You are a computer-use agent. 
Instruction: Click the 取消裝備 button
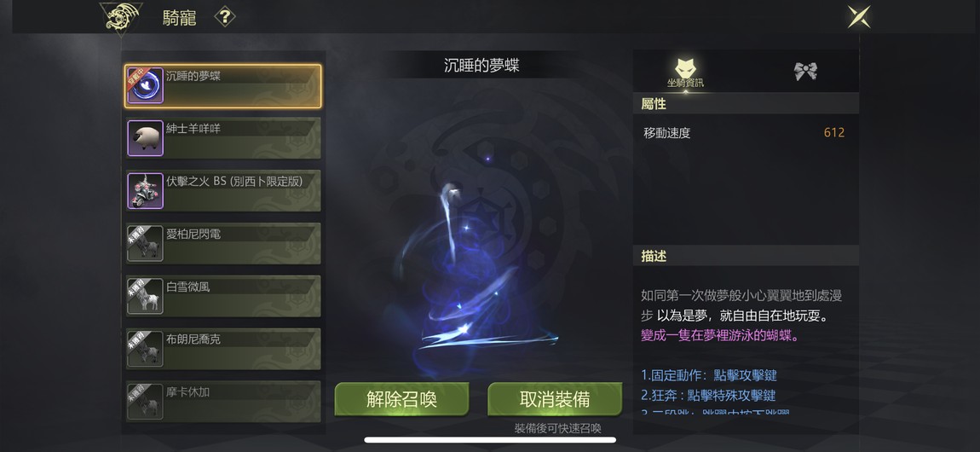555,399
